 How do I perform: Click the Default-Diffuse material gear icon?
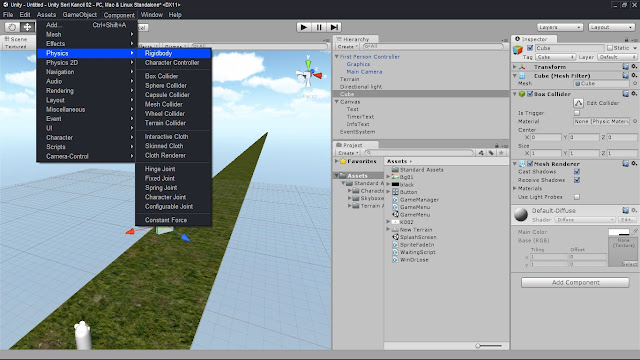(x=634, y=210)
